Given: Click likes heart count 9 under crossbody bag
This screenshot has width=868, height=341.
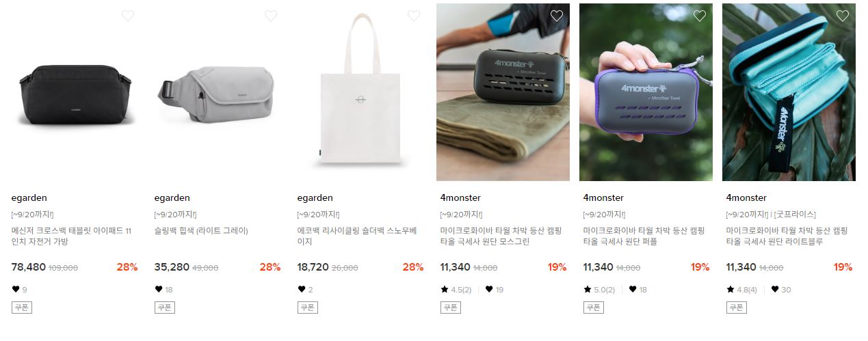Looking at the screenshot, I should coord(20,290).
